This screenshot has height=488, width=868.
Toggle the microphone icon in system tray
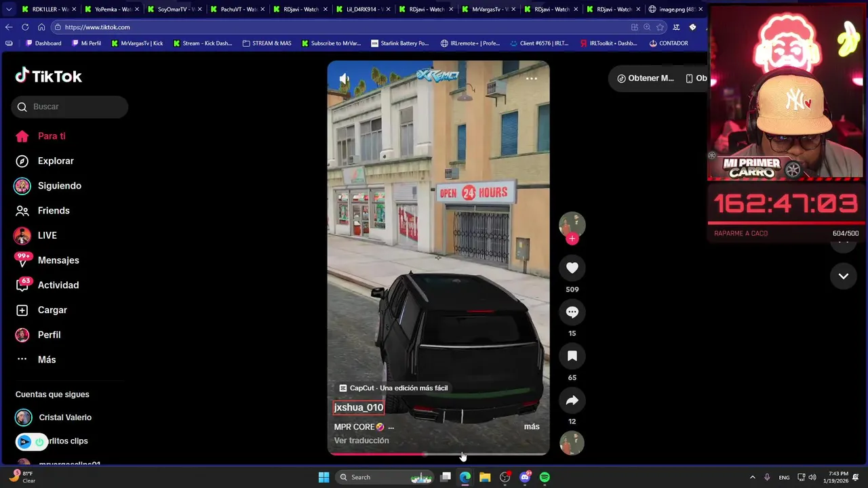[x=767, y=477]
